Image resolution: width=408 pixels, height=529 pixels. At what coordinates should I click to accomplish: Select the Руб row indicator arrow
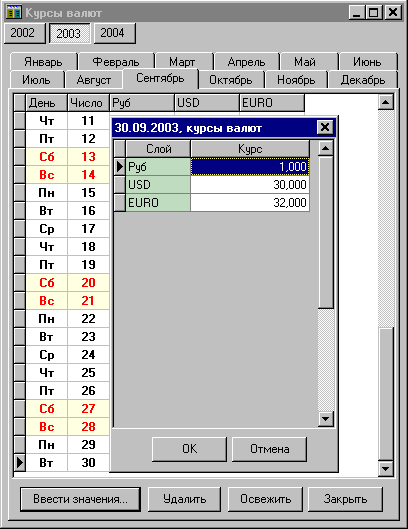(x=120, y=166)
